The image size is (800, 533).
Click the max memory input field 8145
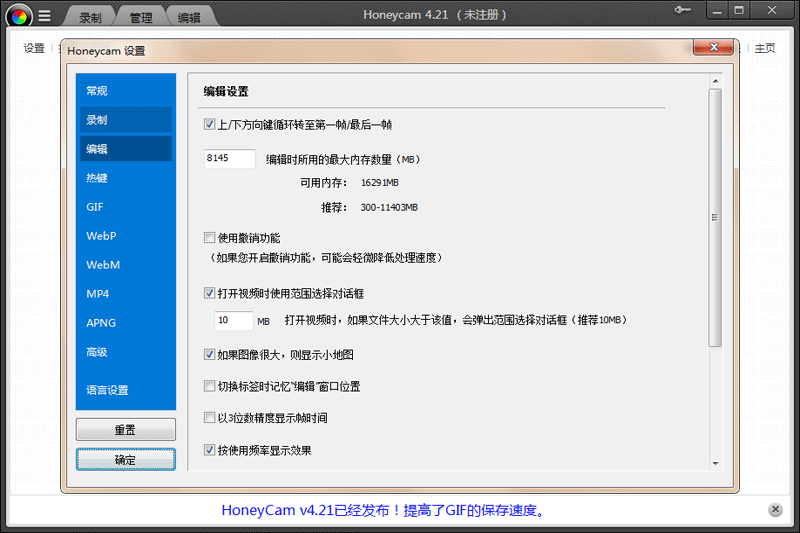229,158
